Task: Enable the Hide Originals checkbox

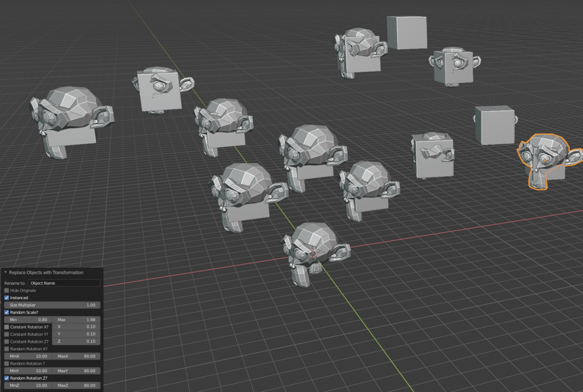Action: [x=7, y=291]
